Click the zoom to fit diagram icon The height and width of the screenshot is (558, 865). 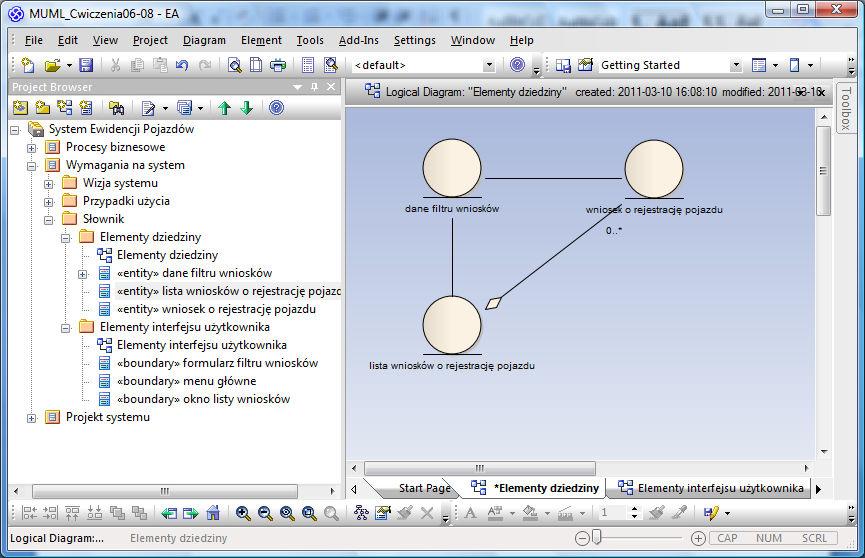(287, 513)
